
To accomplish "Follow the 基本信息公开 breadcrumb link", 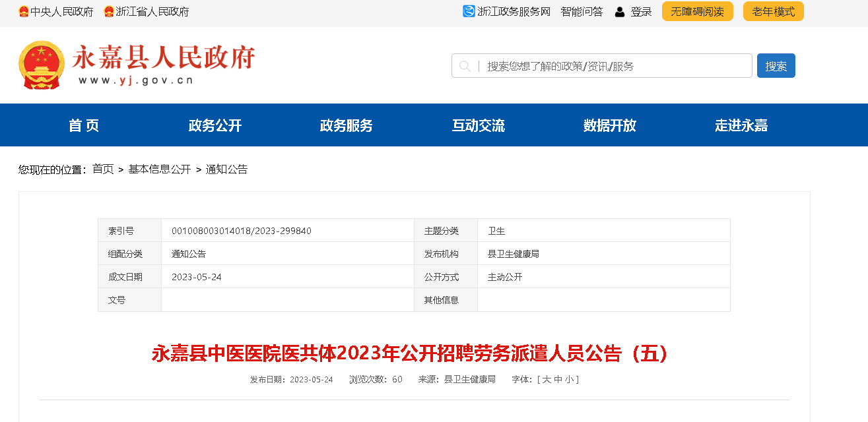I will pyautogui.click(x=160, y=169).
